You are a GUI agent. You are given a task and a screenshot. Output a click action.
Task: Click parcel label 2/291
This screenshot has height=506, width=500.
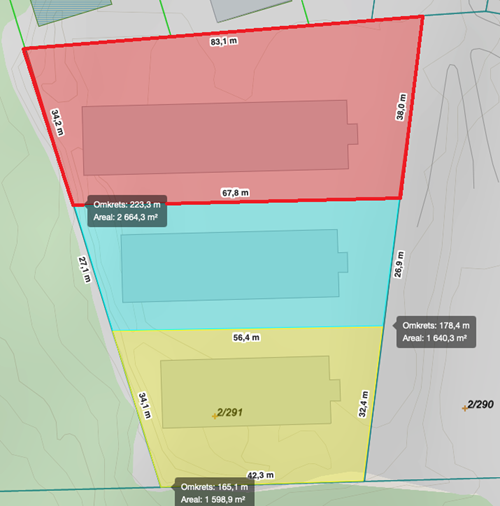230,412
